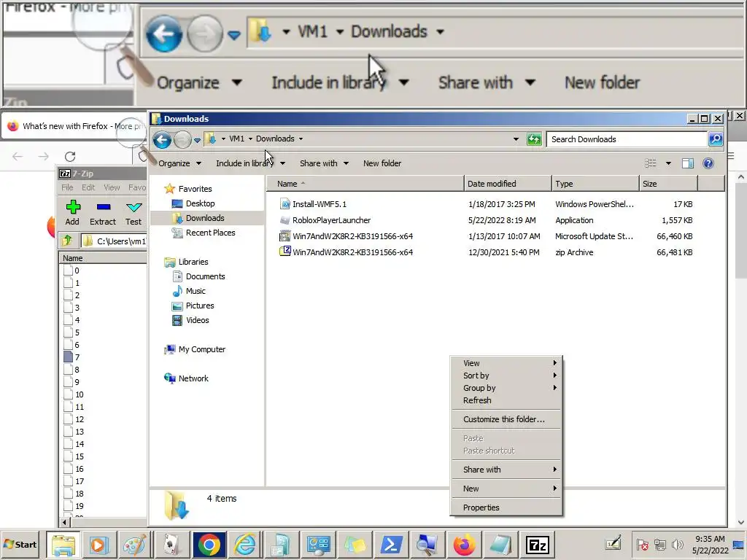
Task: Sort by the Date modified column header
Action: [508, 184]
